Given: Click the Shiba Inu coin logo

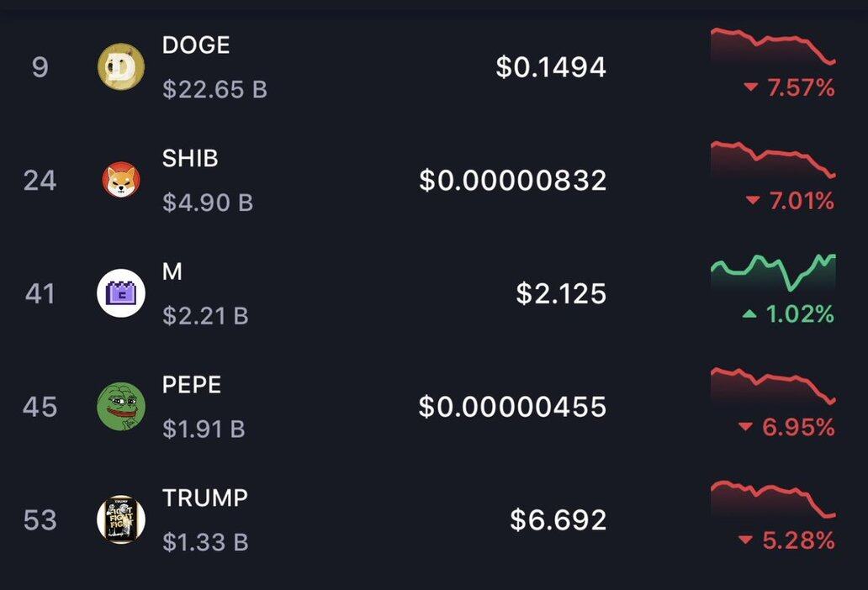Looking at the screenshot, I should 121,180.
